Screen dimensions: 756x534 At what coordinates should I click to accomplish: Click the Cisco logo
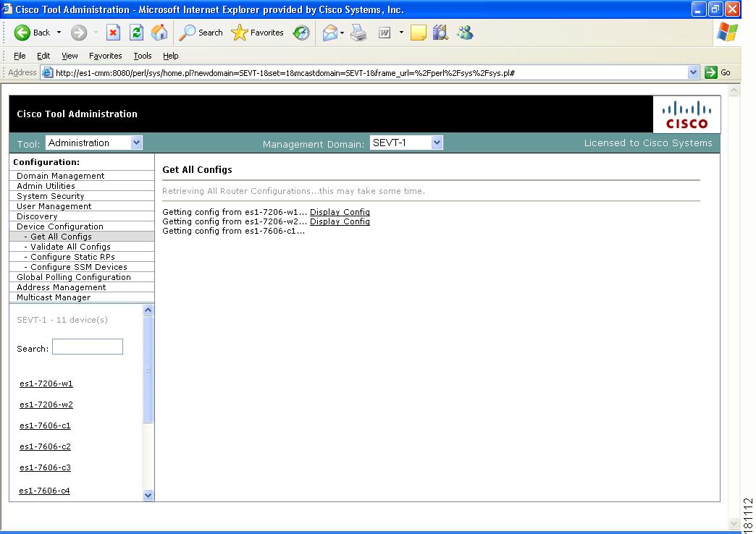[x=686, y=114]
